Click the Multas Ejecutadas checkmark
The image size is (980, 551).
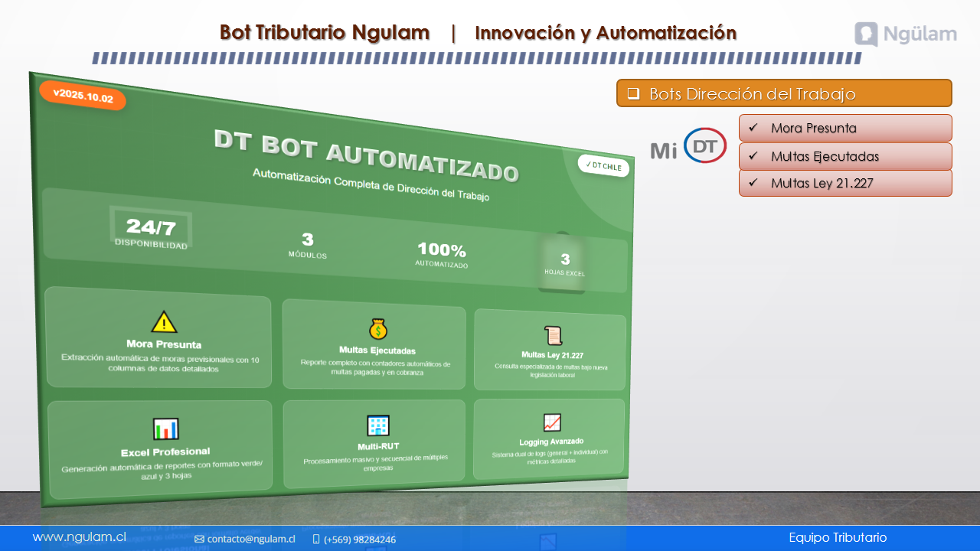pos(753,156)
